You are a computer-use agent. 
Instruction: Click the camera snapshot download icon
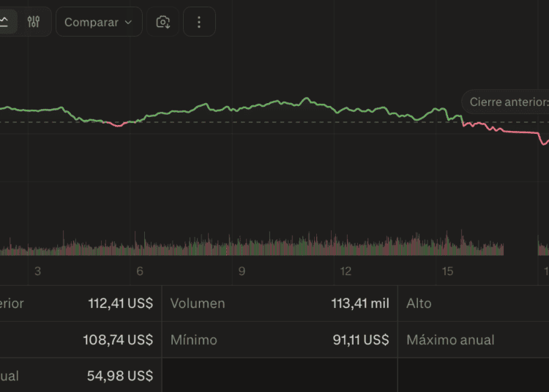[x=163, y=22]
